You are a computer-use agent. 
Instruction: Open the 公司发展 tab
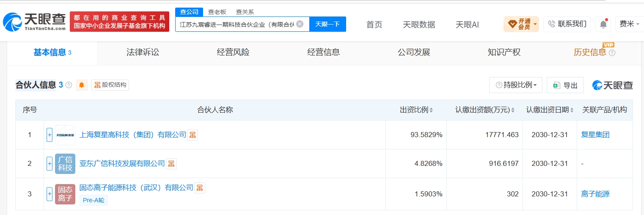click(414, 53)
